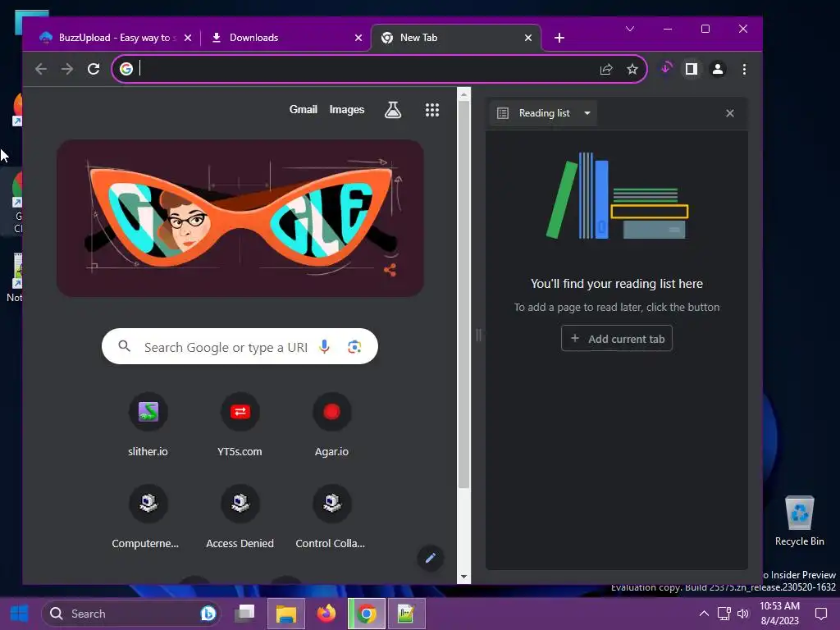
Task: Open the Access Denied shortcut
Action: pyautogui.click(x=240, y=518)
